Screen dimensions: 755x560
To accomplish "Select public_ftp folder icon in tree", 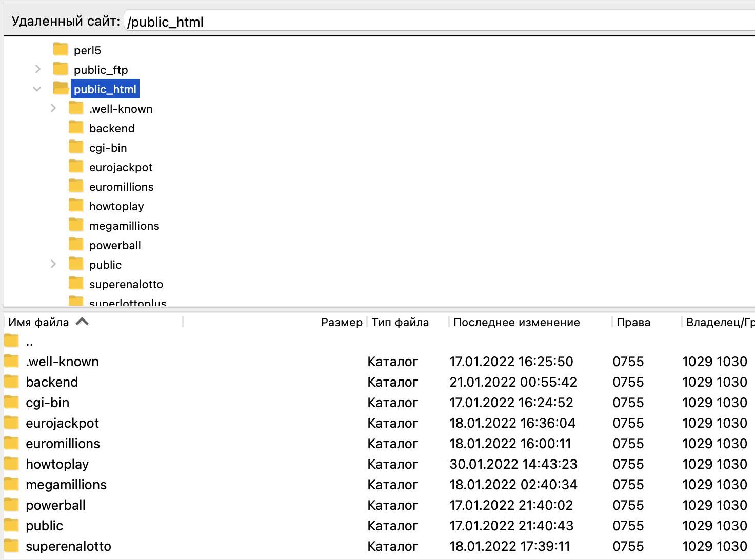I will [x=61, y=69].
